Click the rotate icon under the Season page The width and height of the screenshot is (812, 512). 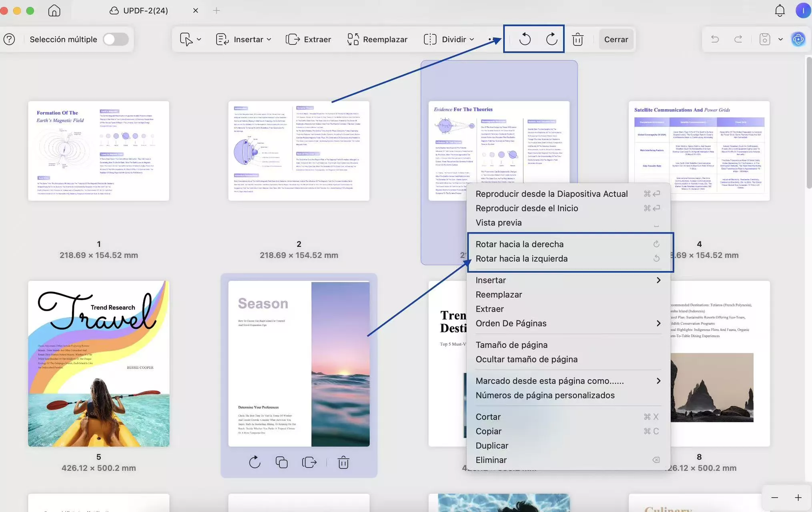click(x=255, y=462)
